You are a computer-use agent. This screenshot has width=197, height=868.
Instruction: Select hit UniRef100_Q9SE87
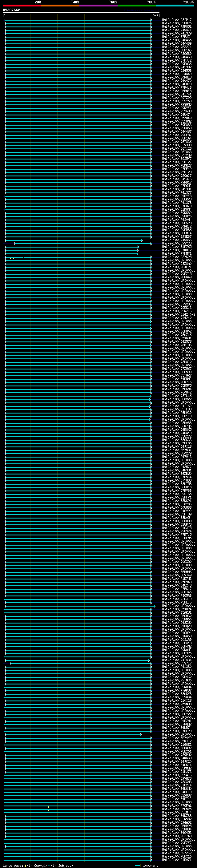177,135
